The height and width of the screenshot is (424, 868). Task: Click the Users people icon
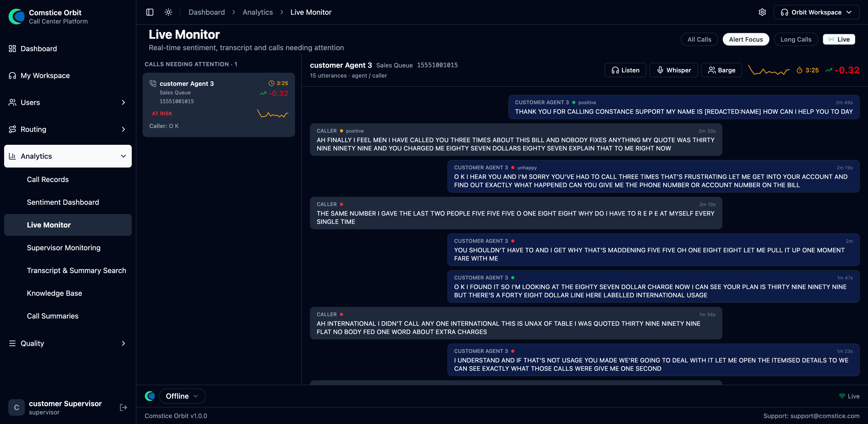point(12,102)
